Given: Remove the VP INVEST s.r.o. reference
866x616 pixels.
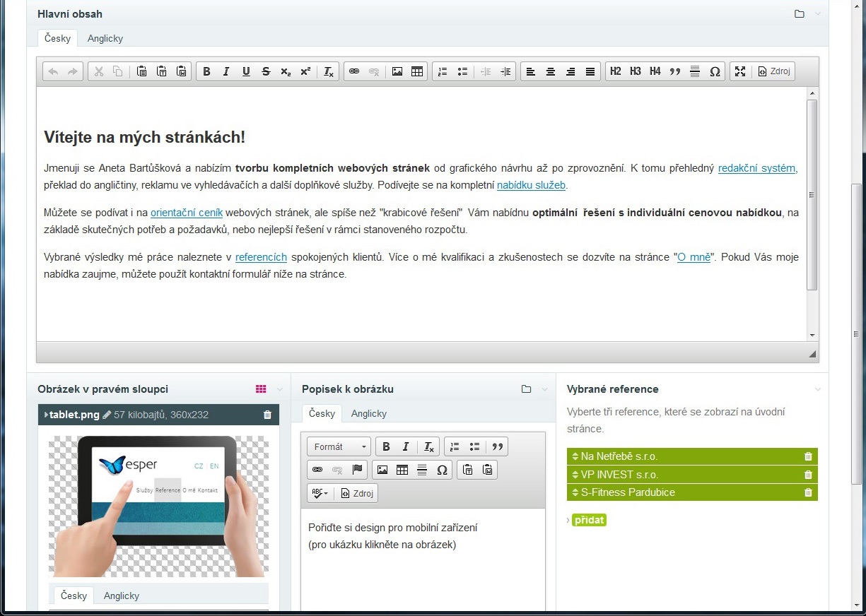Looking at the screenshot, I should point(808,475).
